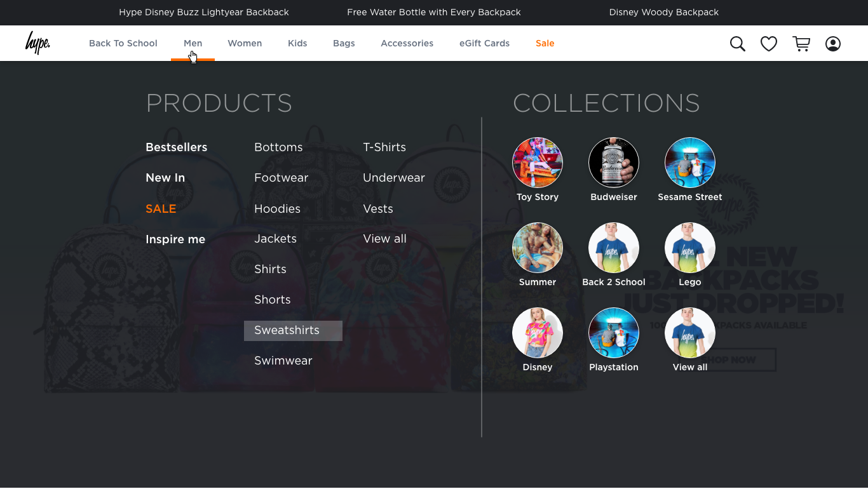Open the user account icon
The height and width of the screenshot is (489, 868).
pos(832,44)
